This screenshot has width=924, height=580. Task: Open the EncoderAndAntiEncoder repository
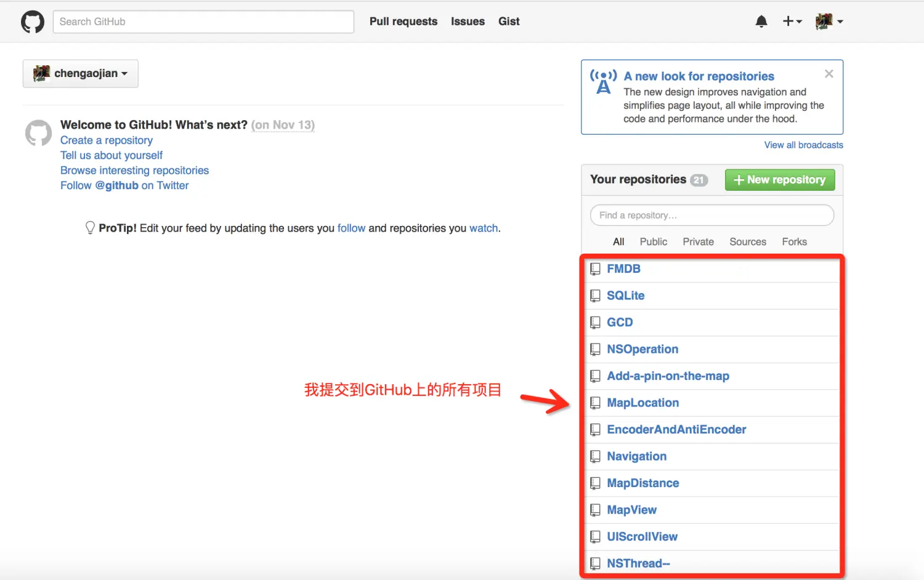click(676, 430)
